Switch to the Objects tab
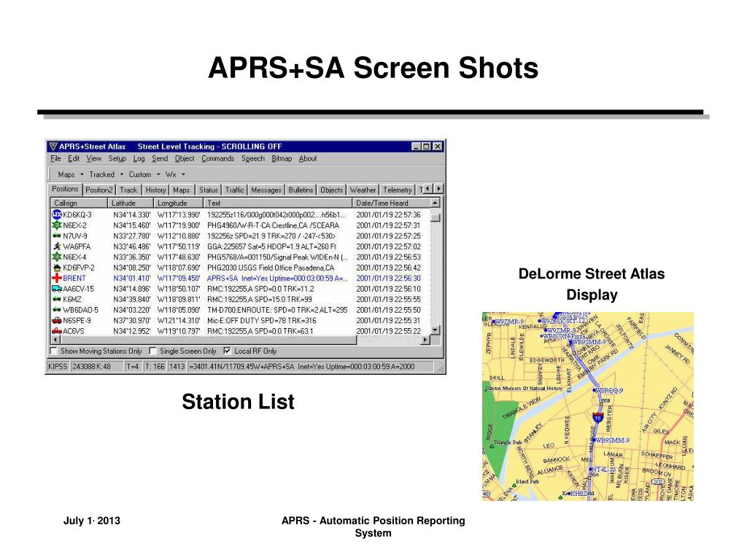This screenshot has height=560, width=747. pyautogui.click(x=332, y=190)
